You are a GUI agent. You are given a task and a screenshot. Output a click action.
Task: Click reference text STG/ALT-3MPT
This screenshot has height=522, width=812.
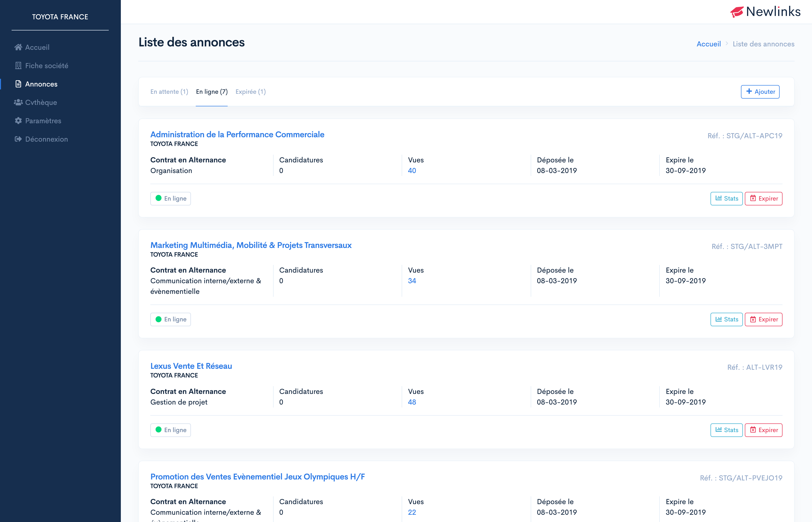click(756, 246)
